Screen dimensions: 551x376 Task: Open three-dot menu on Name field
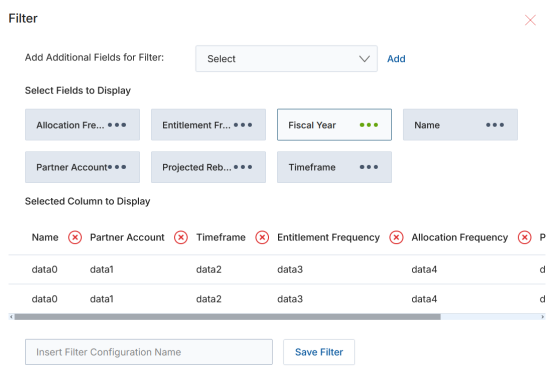(x=495, y=125)
